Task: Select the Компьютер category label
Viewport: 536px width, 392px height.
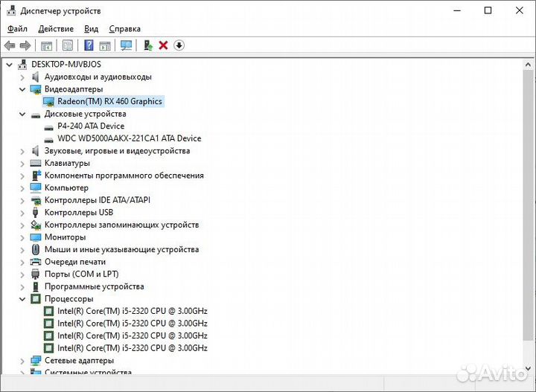Action: point(66,187)
